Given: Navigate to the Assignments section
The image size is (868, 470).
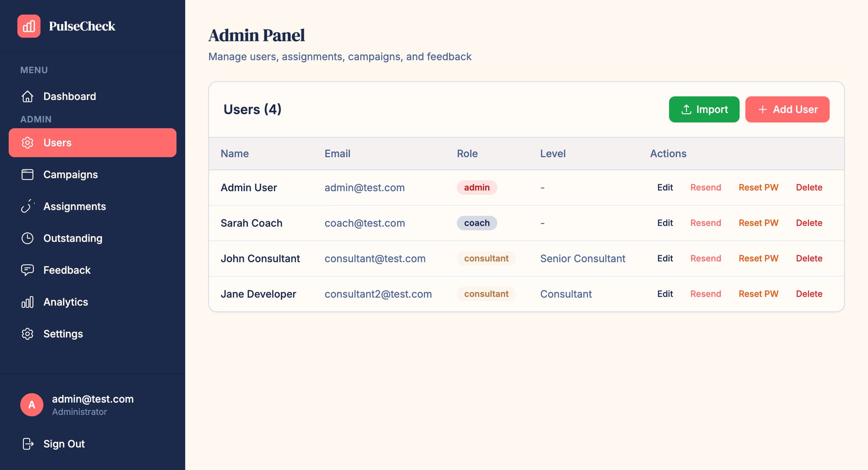Looking at the screenshot, I should [75, 206].
